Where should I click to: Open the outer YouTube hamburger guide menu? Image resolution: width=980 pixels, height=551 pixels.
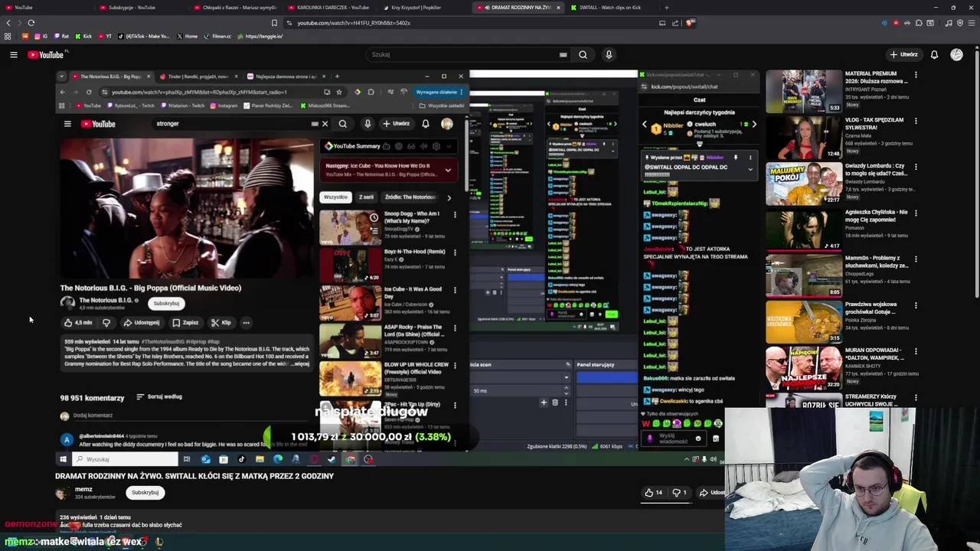13,54
